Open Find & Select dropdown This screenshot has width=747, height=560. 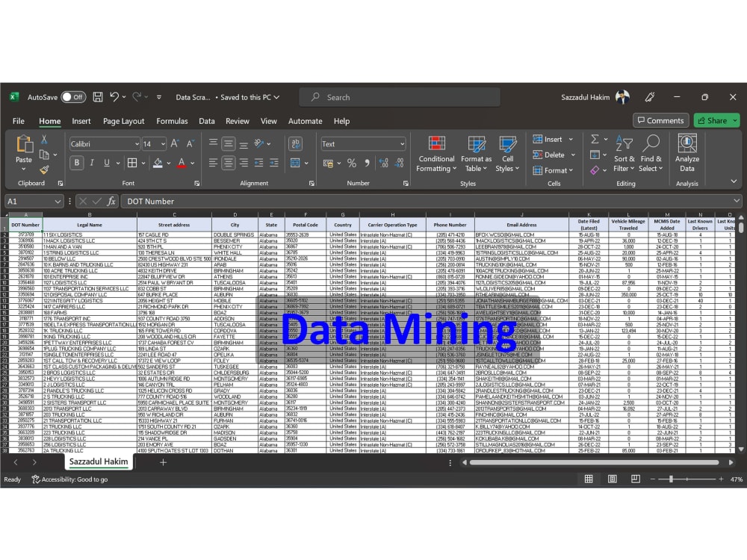click(651, 153)
